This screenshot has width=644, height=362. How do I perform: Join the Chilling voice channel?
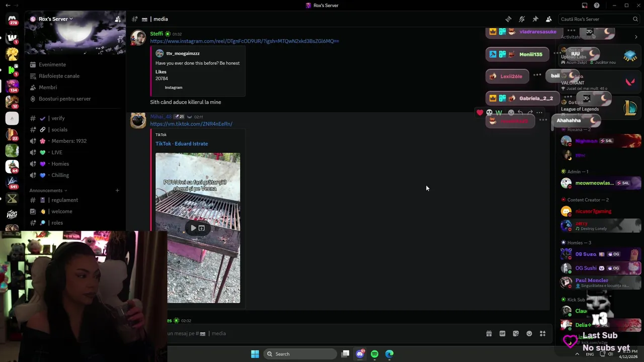click(x=75, y=175)
